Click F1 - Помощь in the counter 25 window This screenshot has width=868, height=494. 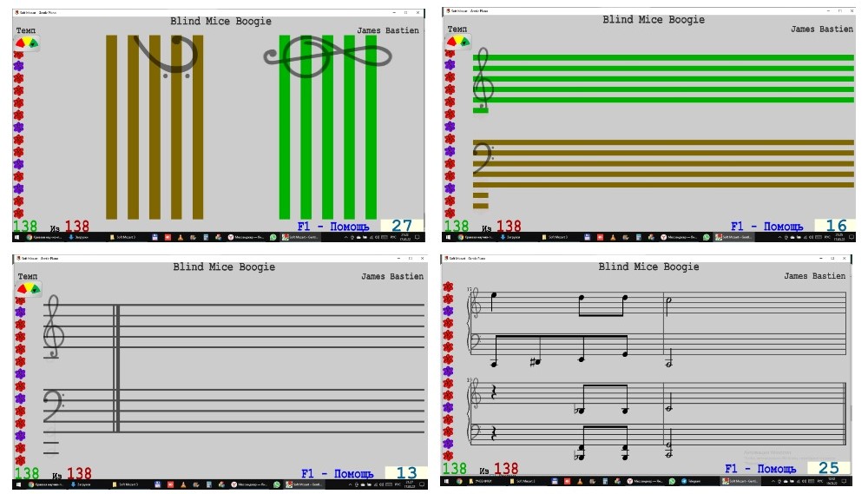click(761, 469)
